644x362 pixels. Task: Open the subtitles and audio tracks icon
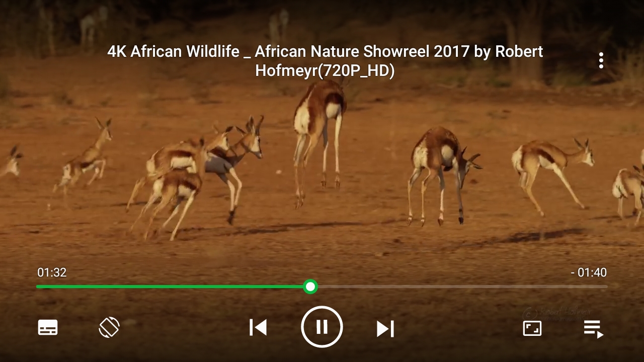click(x=48, y=328)
